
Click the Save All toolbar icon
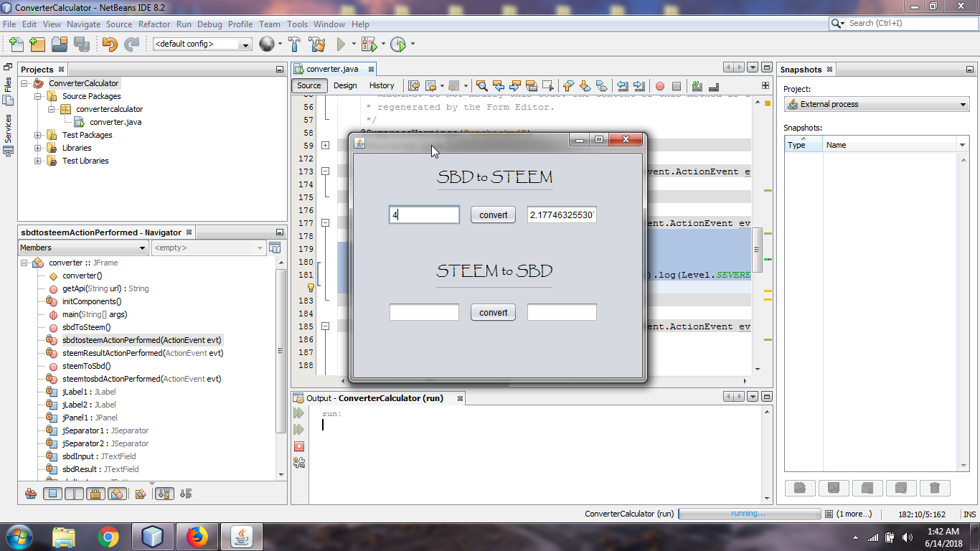pos(81,44)
